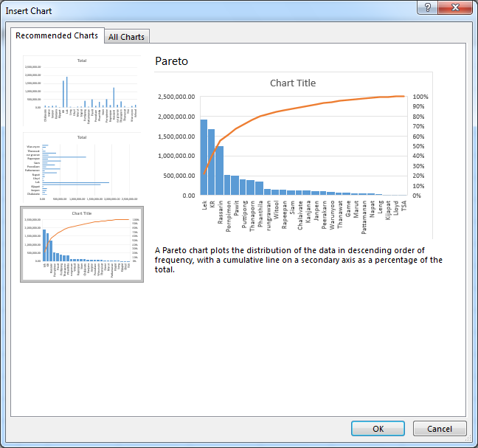Close the Insert Chart dialog window
The width and height of the screenshot is (478, 448).
(455, 7)
